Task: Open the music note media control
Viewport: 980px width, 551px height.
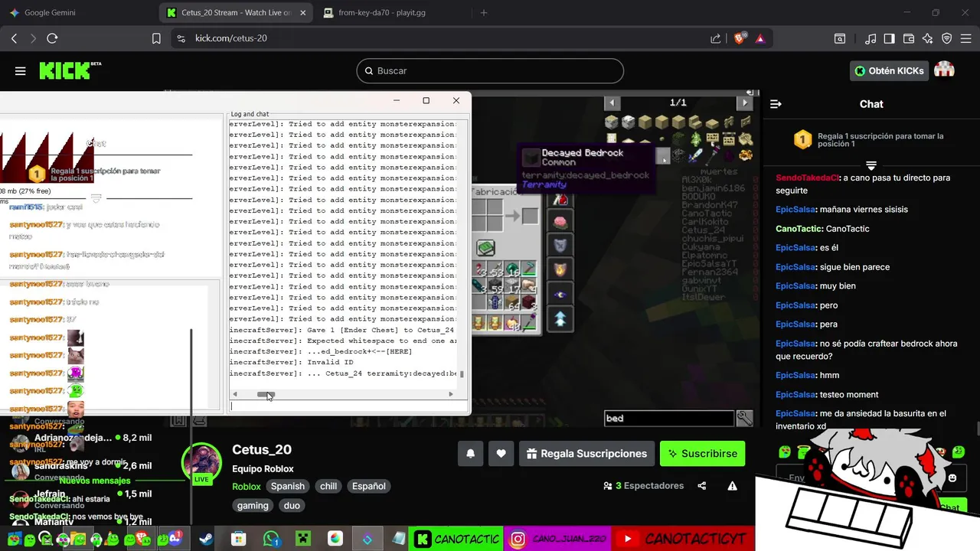Action: 871,38
